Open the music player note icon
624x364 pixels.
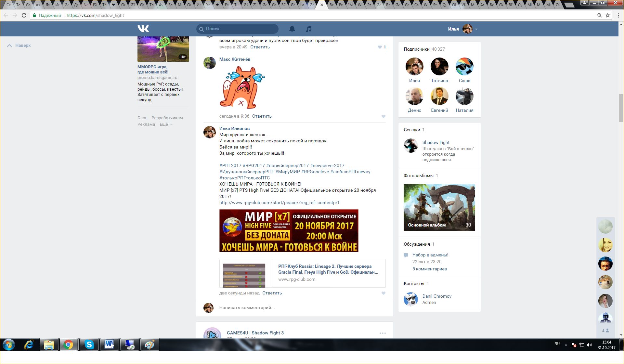308,29
